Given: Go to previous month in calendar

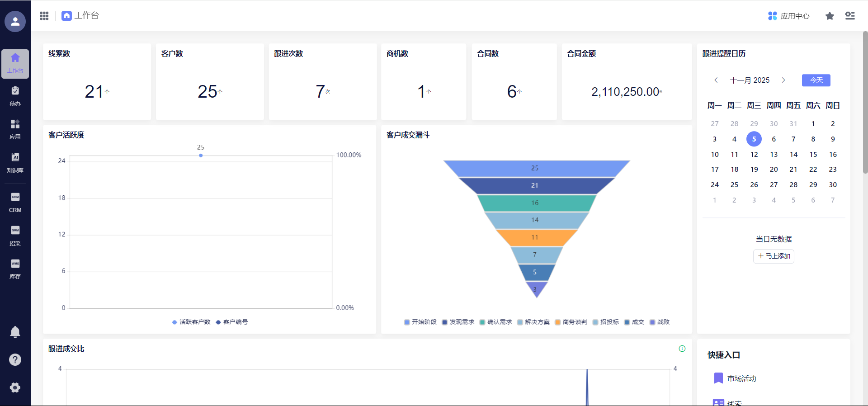Looking at the screenshot, I should pos(716,80).
